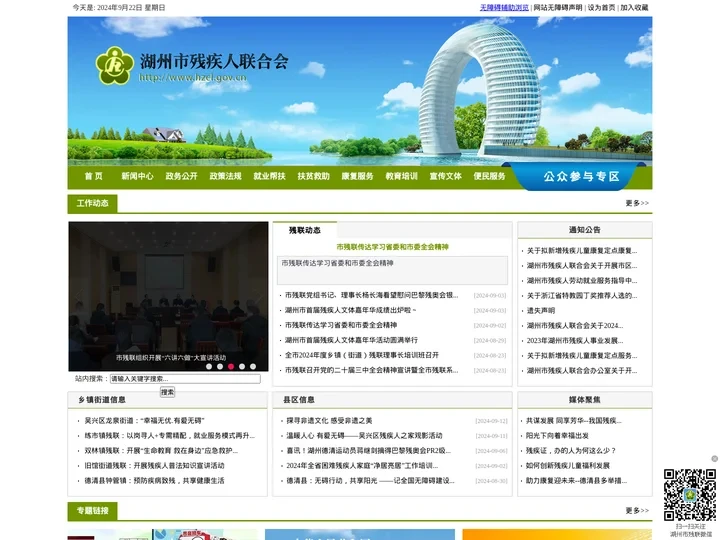Click 更多>> beside 工作动态

[637, 203]
